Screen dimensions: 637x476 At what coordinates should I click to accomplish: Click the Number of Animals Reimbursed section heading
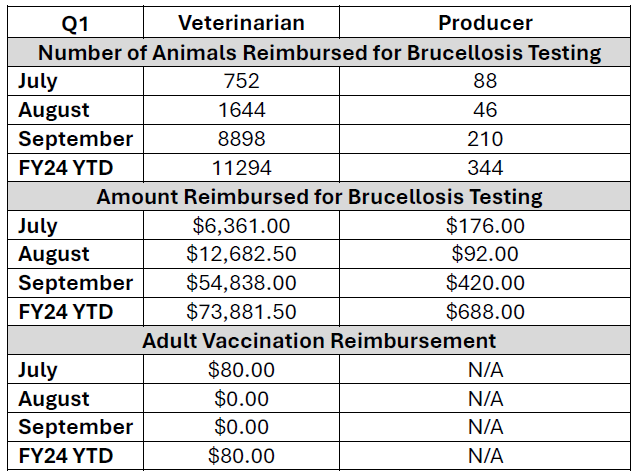click(319, 53)
